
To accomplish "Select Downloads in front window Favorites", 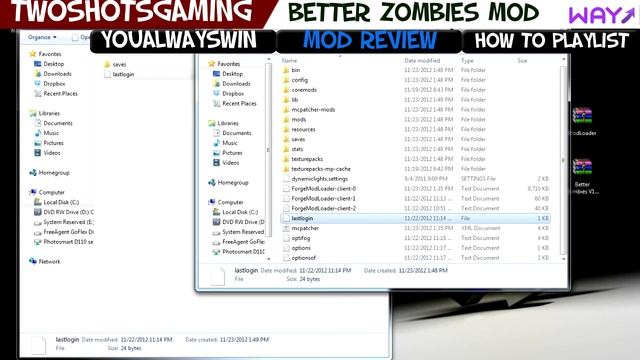I will (x=236, y=84).
